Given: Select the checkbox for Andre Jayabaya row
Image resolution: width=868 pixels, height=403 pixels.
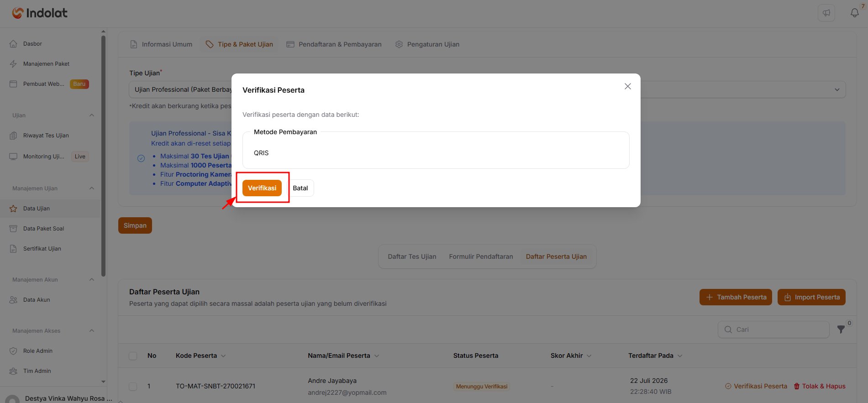Looking at the screenshot, I should click(x=133, y=387).
